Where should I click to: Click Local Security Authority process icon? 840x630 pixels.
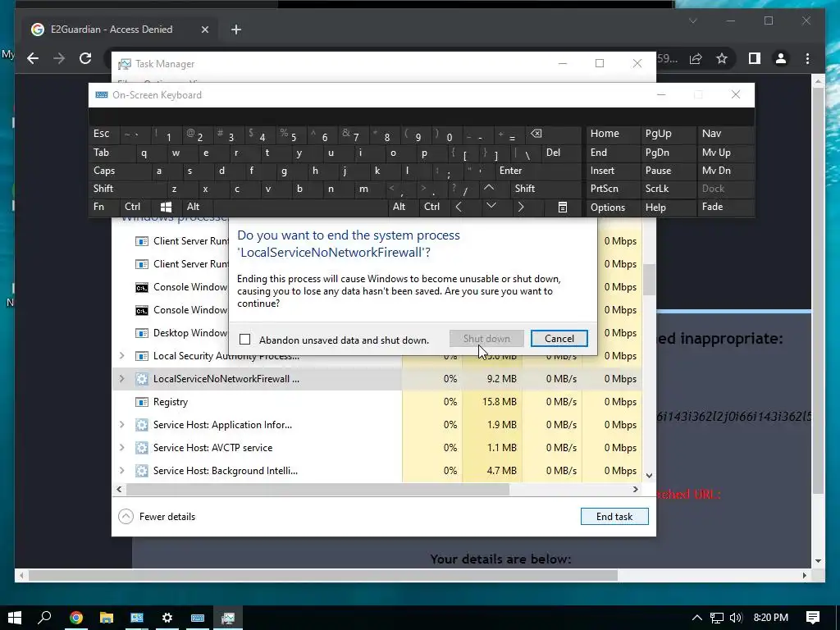pyautogui.click(x=141, y=356)
